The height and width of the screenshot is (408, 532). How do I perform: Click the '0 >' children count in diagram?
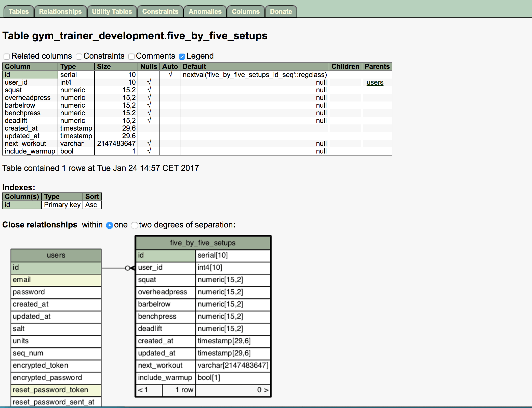[x=233, y=390]
